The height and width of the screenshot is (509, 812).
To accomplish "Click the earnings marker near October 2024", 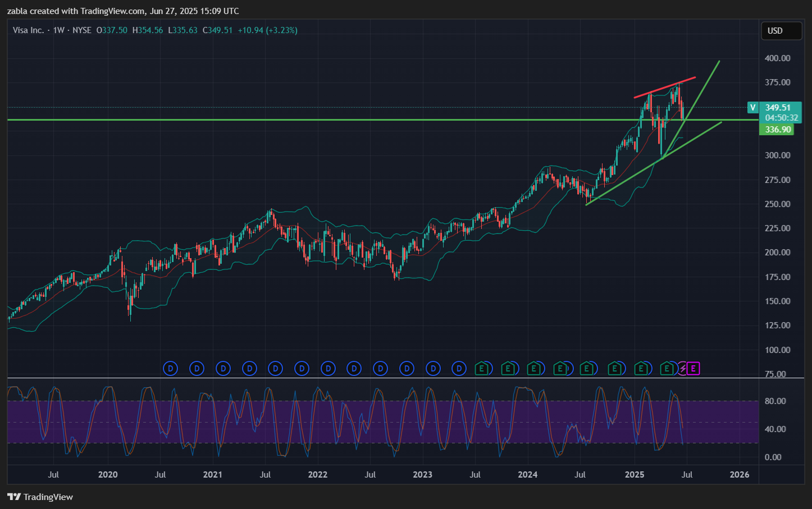I will click(614, 369).
